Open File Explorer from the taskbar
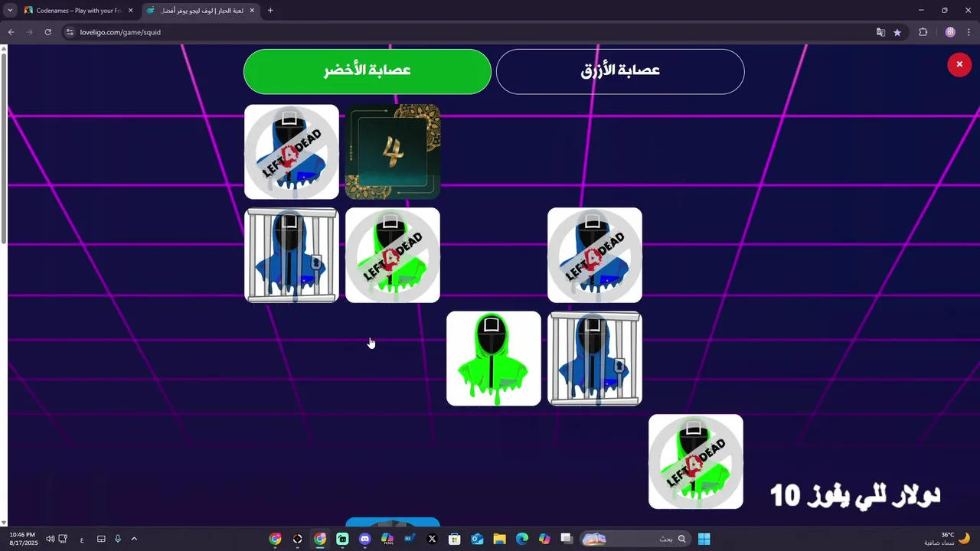The width and height of the screenshot is (980, 551). point(499,539)
